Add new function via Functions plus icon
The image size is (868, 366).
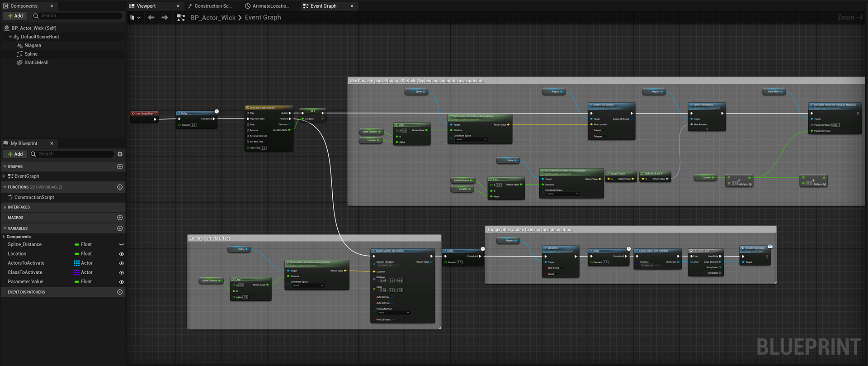click(120, 187)
